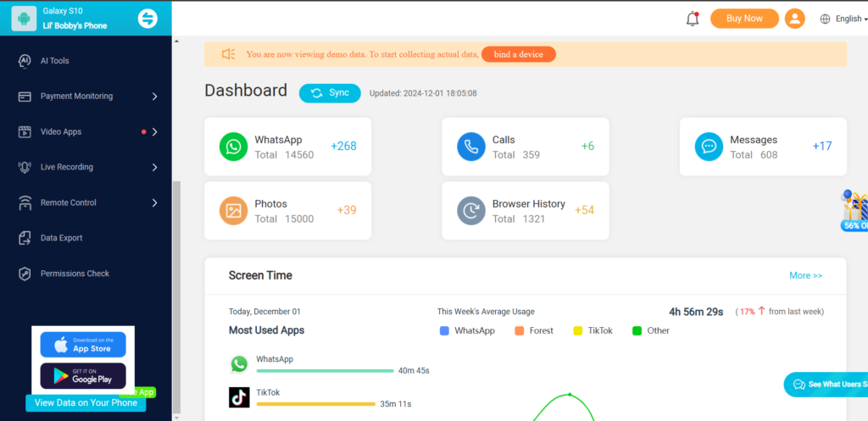Open the More >> screen time link
This screenshot has width=868, height=421.
[805, 275]
